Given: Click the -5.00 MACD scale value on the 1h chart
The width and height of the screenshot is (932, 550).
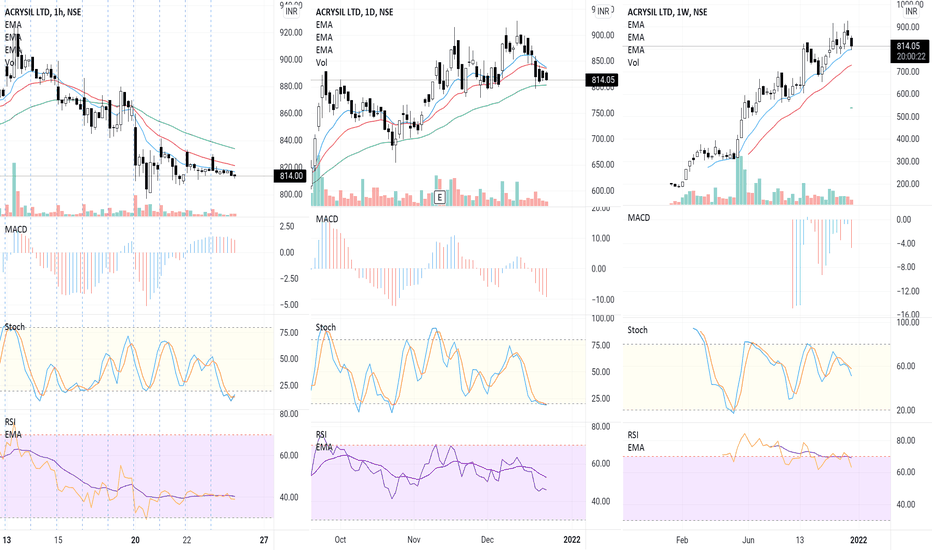Looking at the screenshot, I should (x=288, y=305).
